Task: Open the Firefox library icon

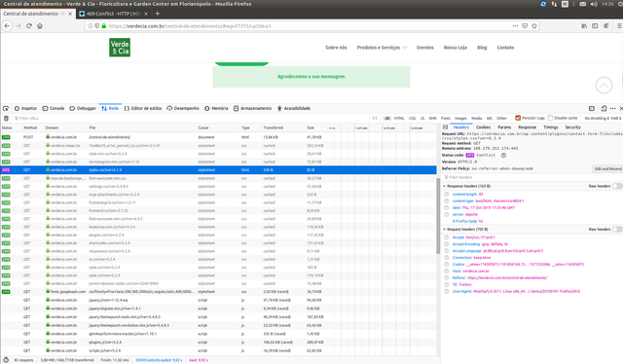Action: [584, 26]
